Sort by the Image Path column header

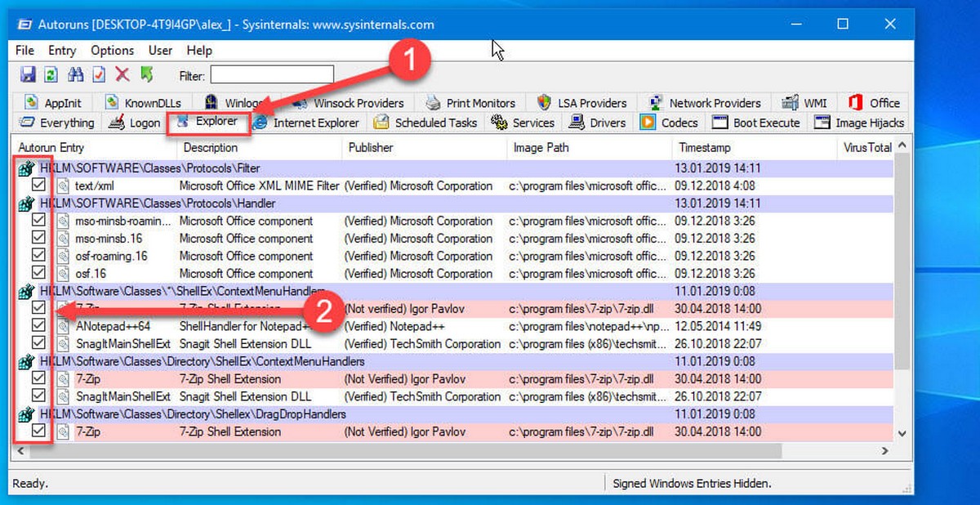click(590, 148)
